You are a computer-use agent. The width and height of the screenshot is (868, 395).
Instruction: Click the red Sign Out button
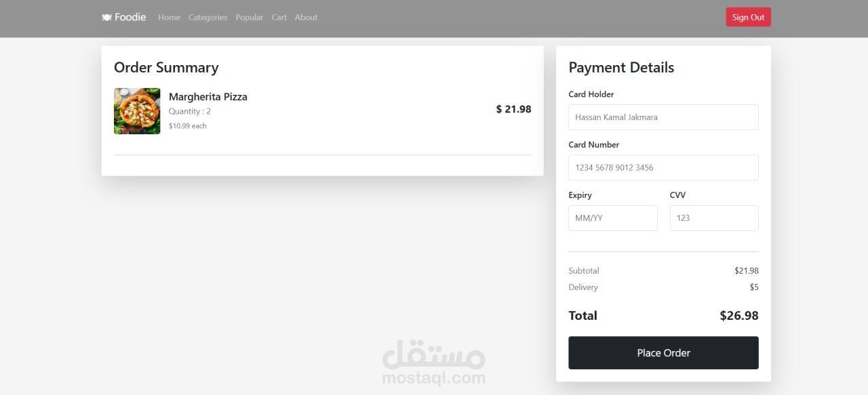(x=748, y=18)
